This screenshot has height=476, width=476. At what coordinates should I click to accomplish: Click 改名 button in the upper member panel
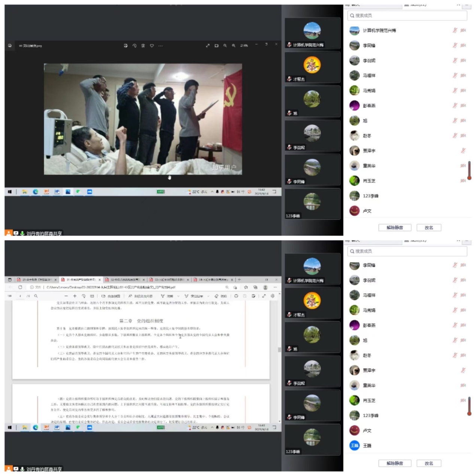pos(429,228)
